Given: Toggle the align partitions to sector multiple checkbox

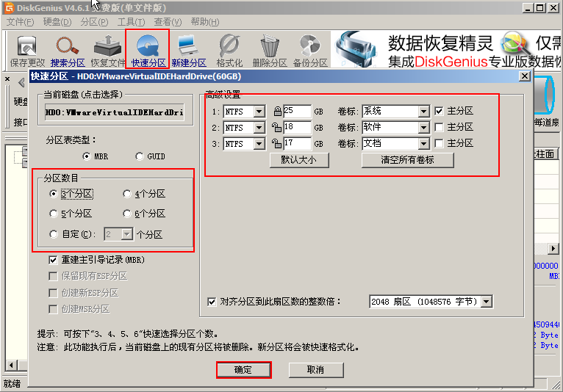Looking at the screenshot, I should [x=212, y=302].
